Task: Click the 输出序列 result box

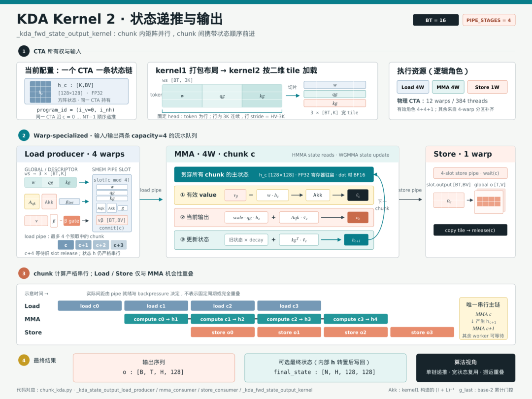Action: pos(154,368)
